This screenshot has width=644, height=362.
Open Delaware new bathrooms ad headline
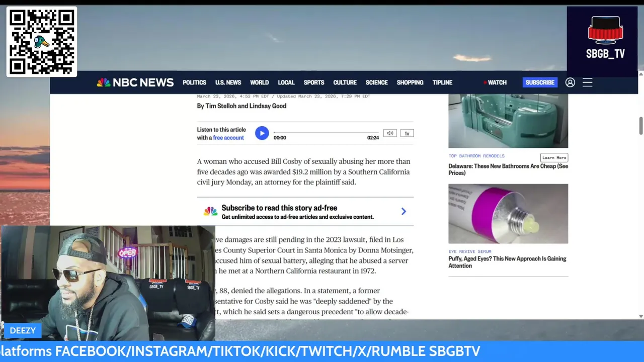[x=508, y=169]
